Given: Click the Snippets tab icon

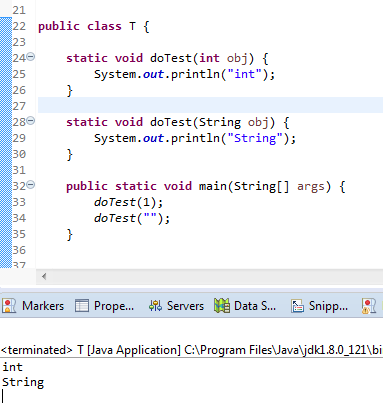Looking at the screenshot, I should (297, 306).
